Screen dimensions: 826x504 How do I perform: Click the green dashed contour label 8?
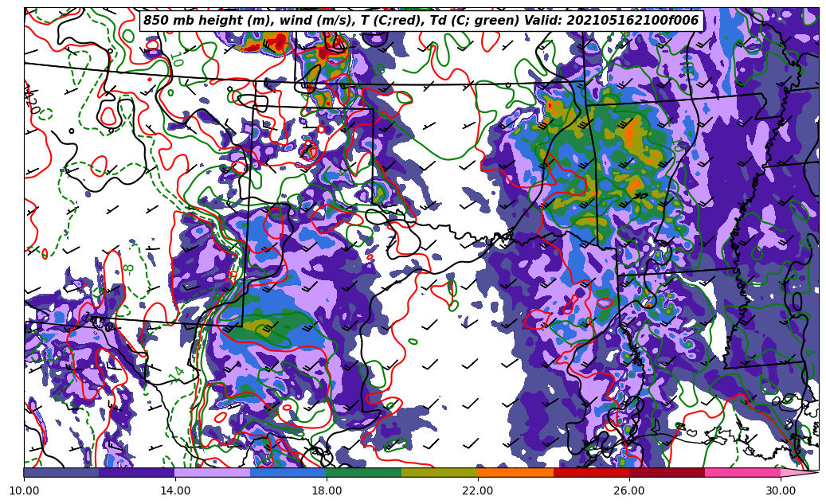tap(128, 268)
